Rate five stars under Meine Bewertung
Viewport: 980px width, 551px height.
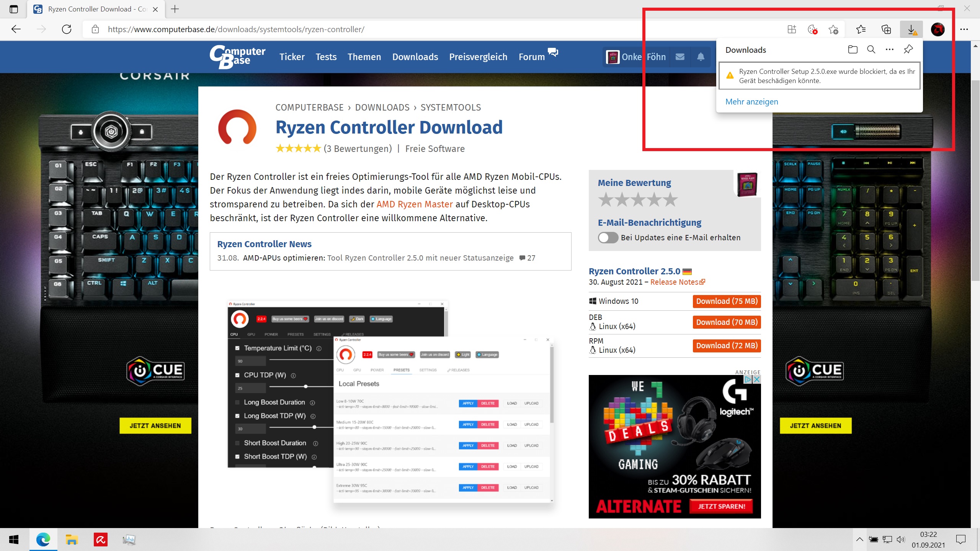[x=670, y=200]
